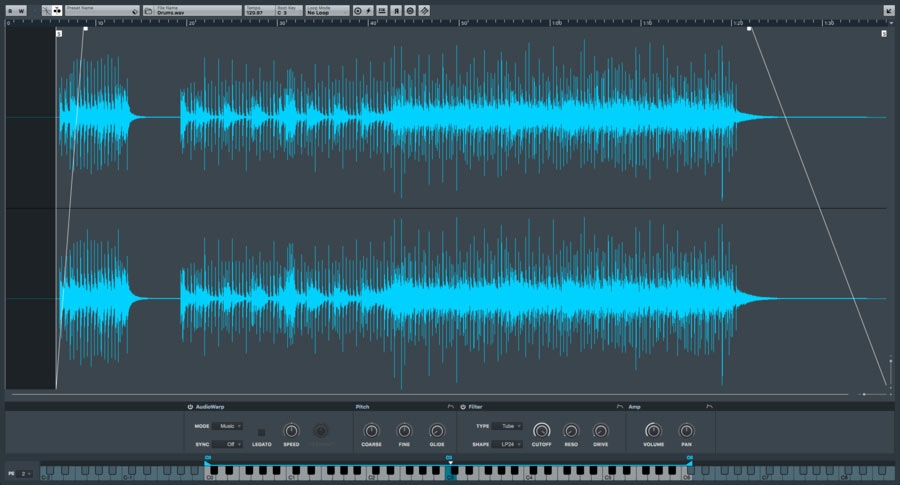This screenshot has width=900, height=485.
Task: Click the Reso knob
Action: click(x=571, y=430)
